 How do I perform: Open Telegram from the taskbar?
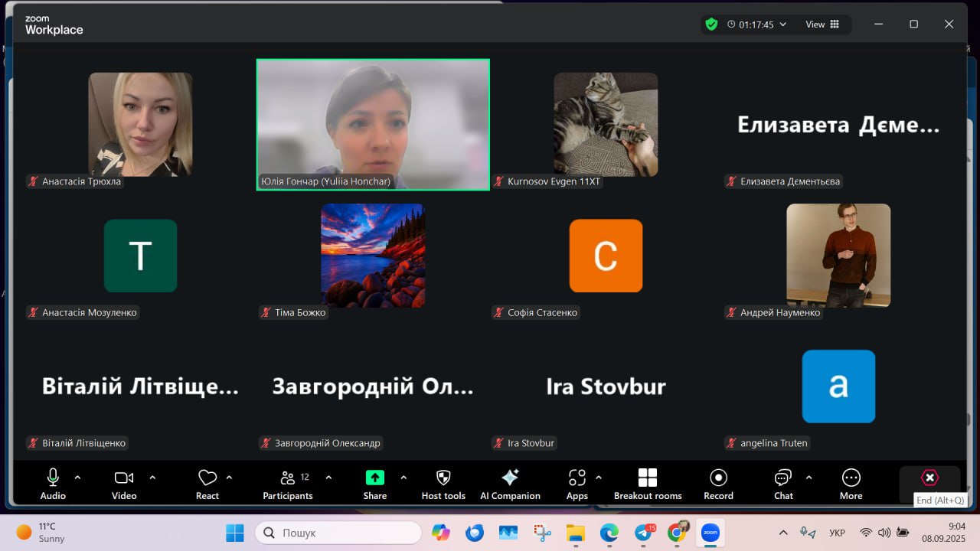click(644, 533)
